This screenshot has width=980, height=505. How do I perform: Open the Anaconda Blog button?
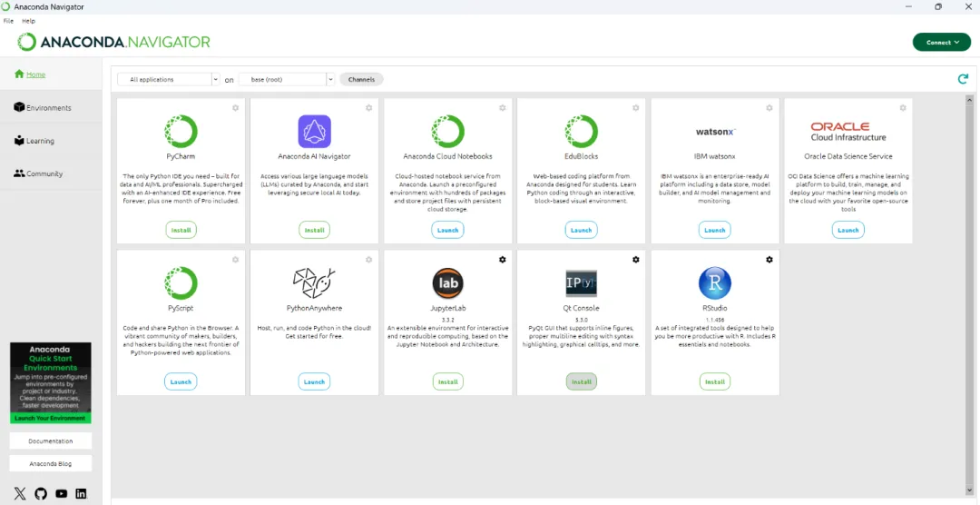tap(51, 464)
